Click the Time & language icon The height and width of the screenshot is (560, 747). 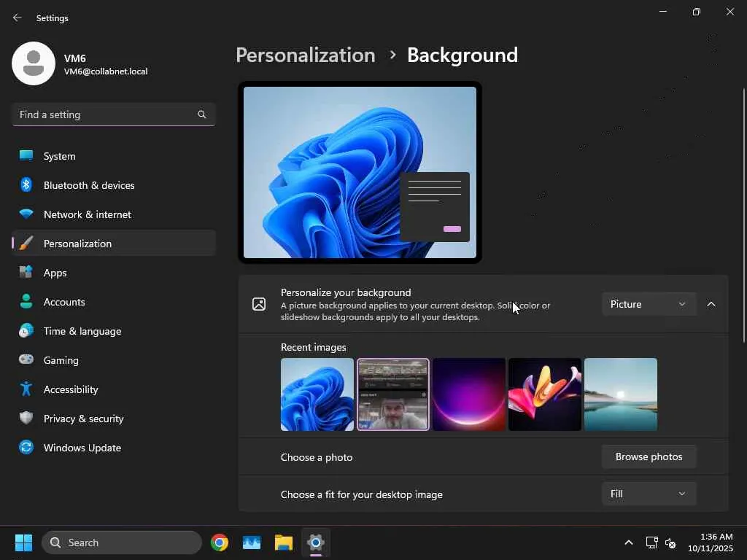point(26,331)
